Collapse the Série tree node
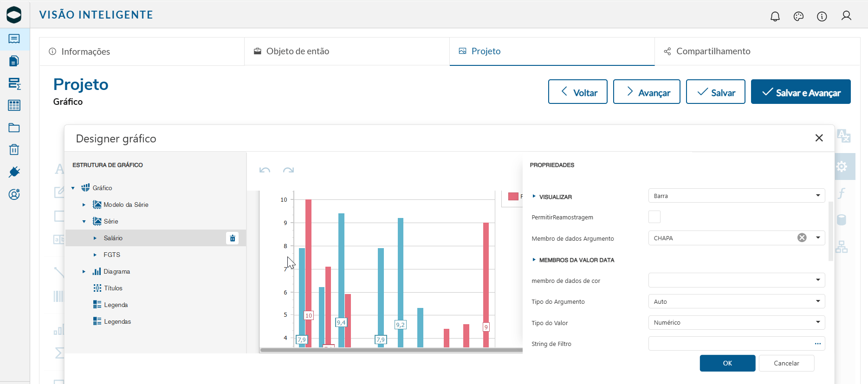This screenshot has height=384, width=868. click(x=84, y=221)
